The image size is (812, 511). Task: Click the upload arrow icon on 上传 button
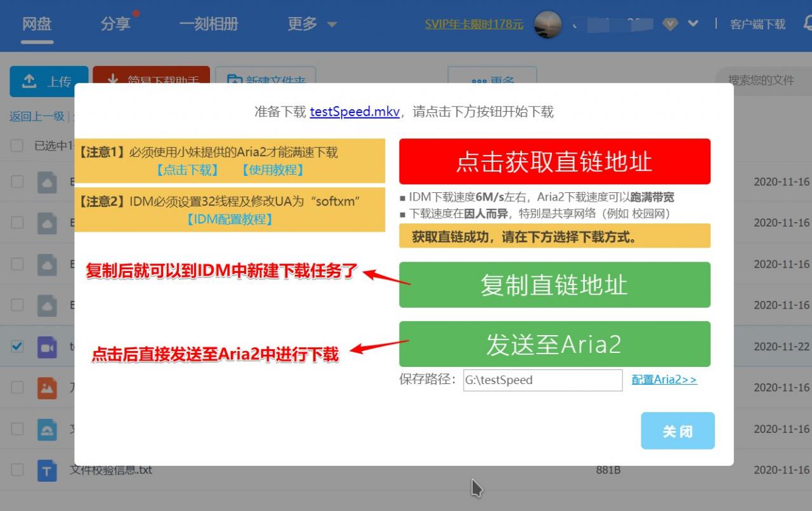(28, 81)
